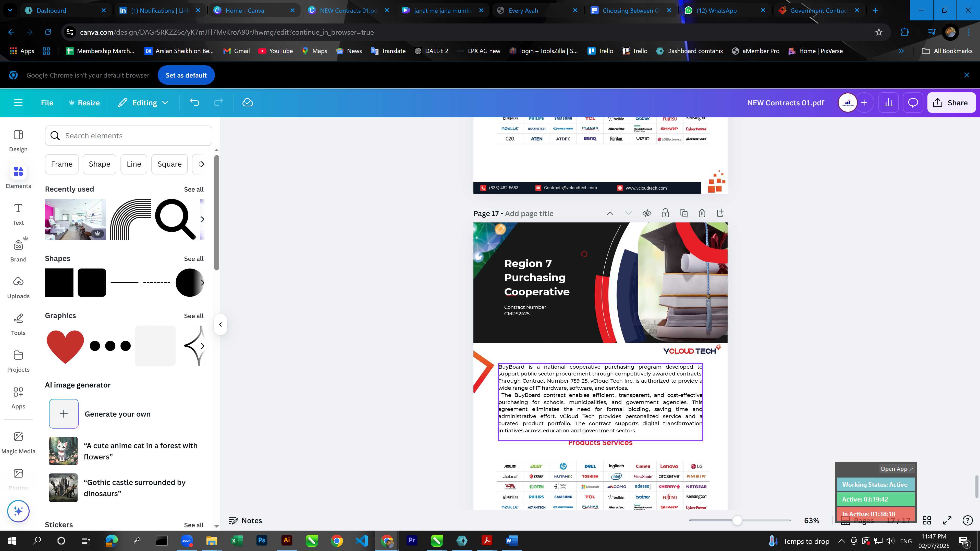Screen dimensions: 980x551
Task: Expand the hidden bookmarks overflow
Action: [901, 51]
